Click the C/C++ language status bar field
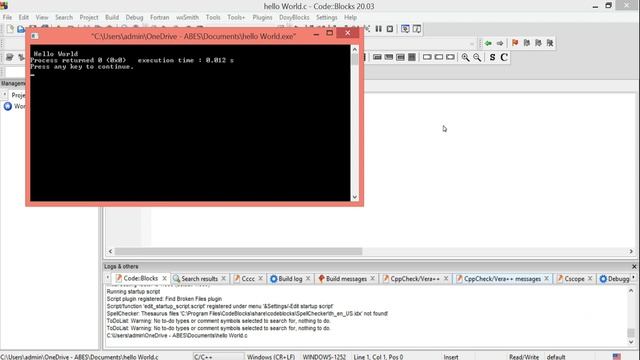640x360 pixels. tap(218, 357)
